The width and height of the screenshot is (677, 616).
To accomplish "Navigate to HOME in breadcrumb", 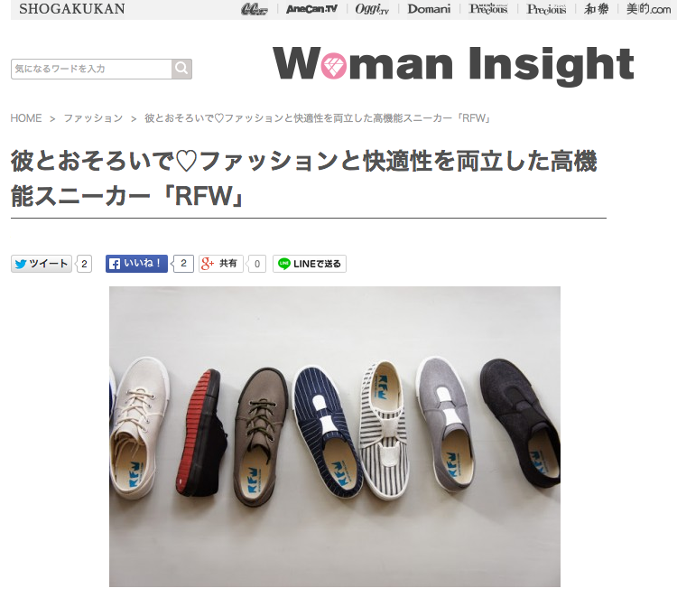I will coord(26,118).
